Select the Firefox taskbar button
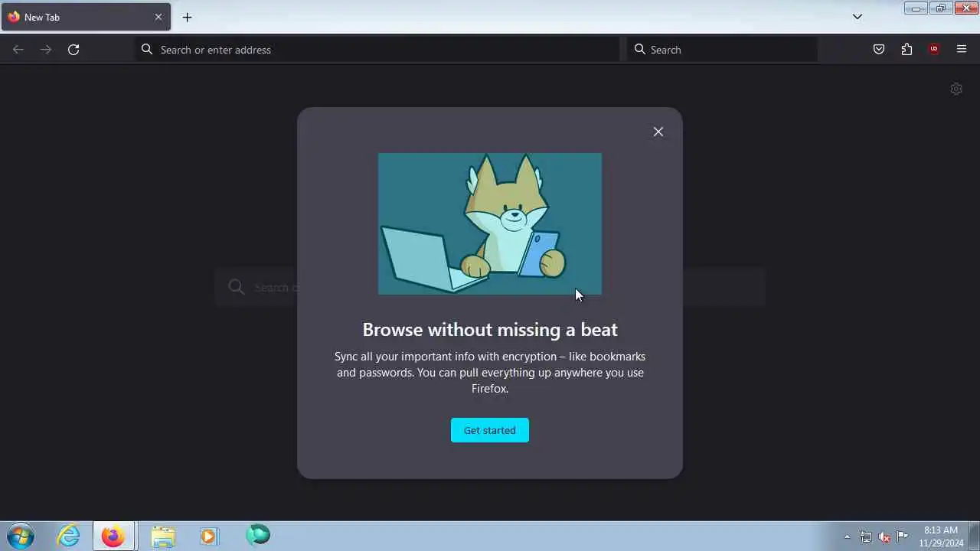This screenshot has height=551, width=980. pyautogui.click(x=113, y=536)
